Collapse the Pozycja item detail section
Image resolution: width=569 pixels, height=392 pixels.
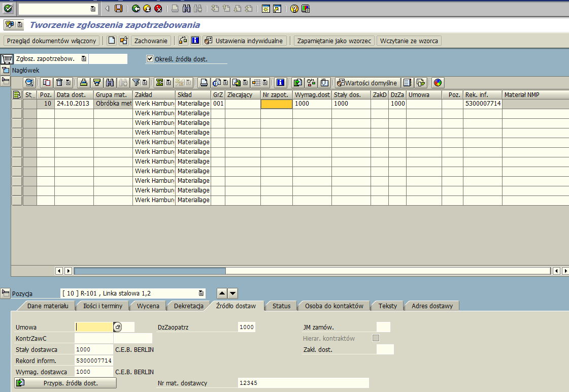[x=6, y=293]
